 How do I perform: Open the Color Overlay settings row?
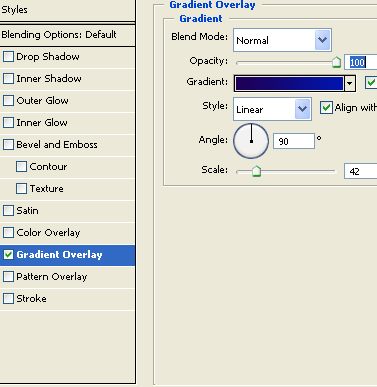(x=67, y=233)
